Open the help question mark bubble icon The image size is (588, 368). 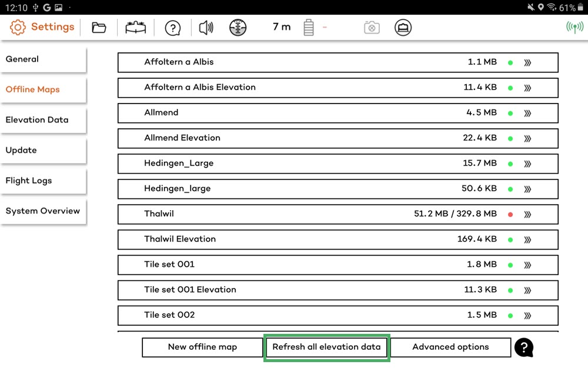(172, 27)
